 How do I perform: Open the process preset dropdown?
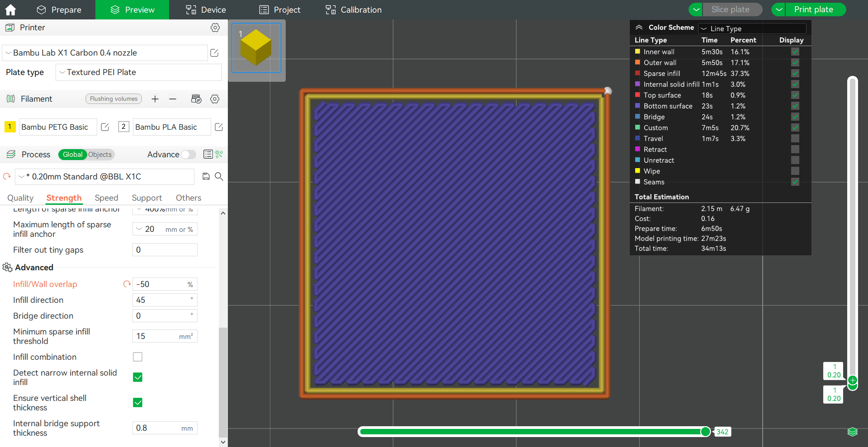tap(105, 177)
